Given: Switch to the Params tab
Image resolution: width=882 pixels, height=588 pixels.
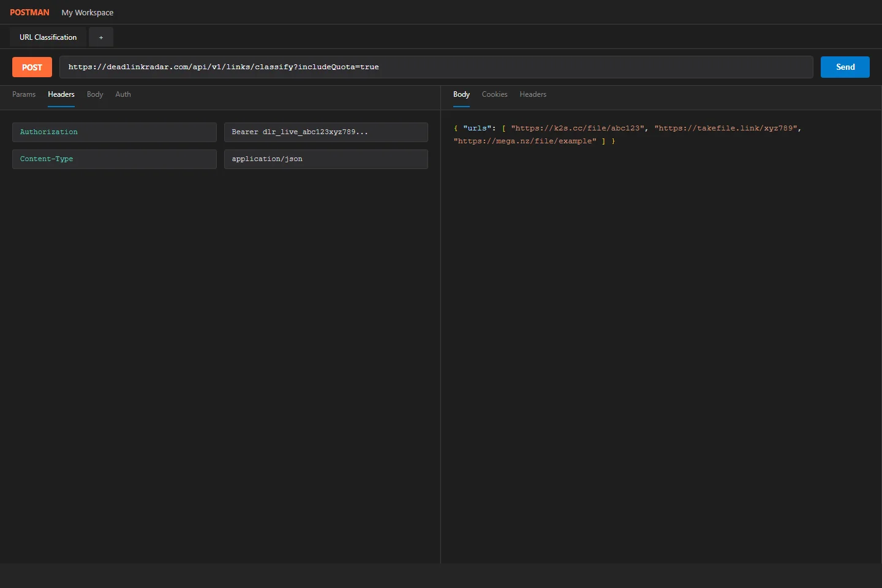Looking at the screenshot, I should (24, 94).
